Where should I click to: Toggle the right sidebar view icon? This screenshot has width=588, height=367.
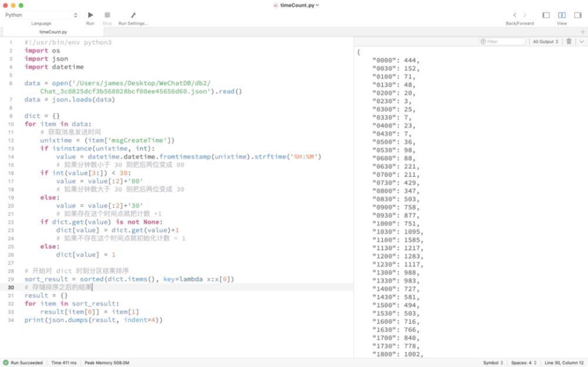click(578, 15)
